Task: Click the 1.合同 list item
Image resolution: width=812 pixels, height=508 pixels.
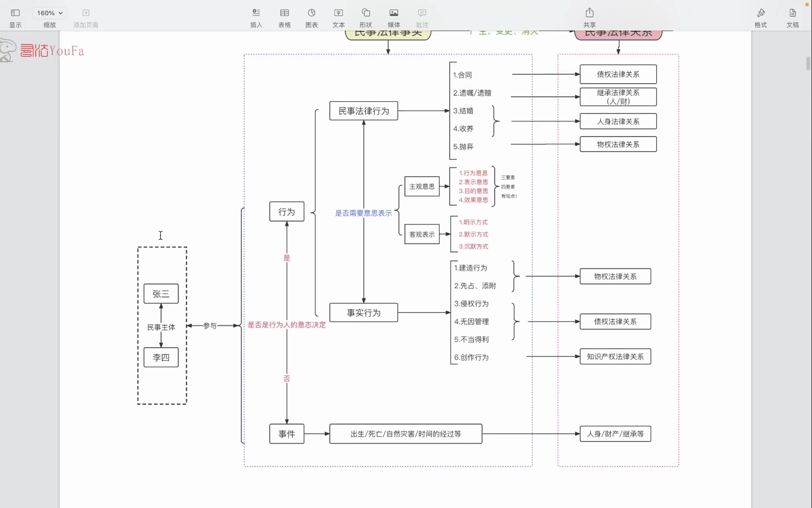Action: point(462,75)
